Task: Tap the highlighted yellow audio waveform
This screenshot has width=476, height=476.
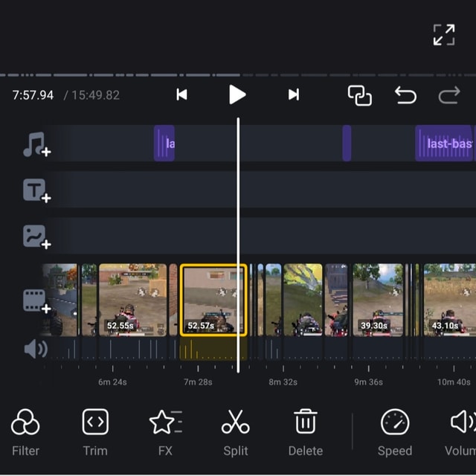Action: [213, 349]
